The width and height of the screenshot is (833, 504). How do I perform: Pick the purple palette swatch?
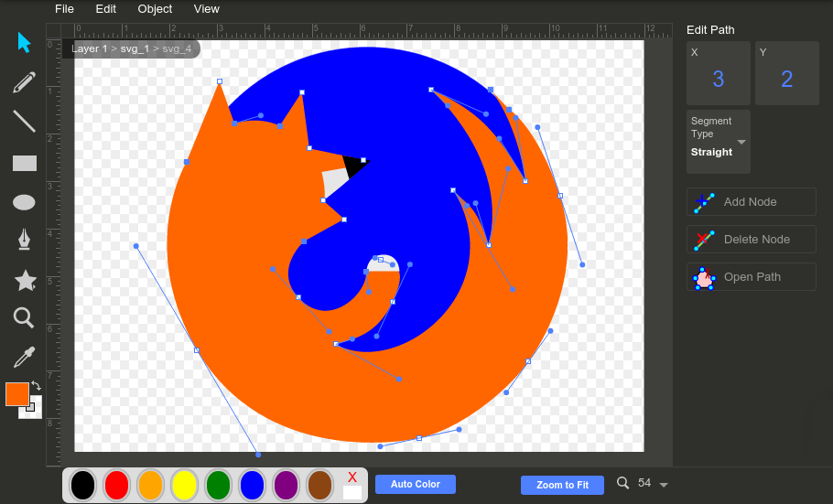(x=286, y=485)
